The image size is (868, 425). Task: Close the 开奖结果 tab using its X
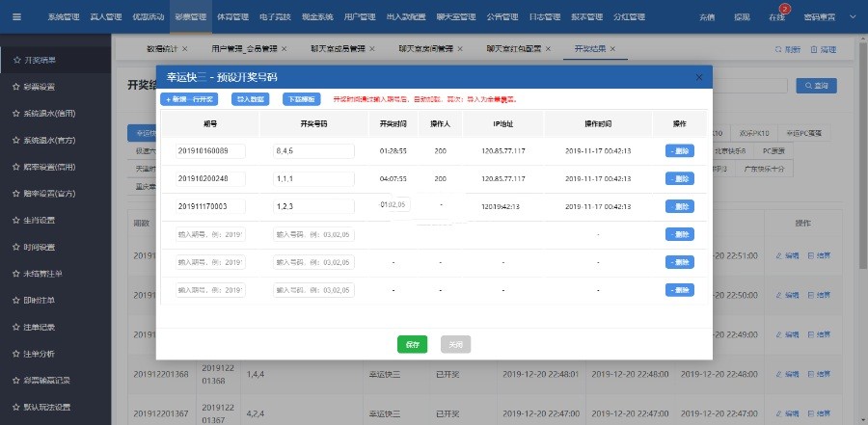[611, 48]
